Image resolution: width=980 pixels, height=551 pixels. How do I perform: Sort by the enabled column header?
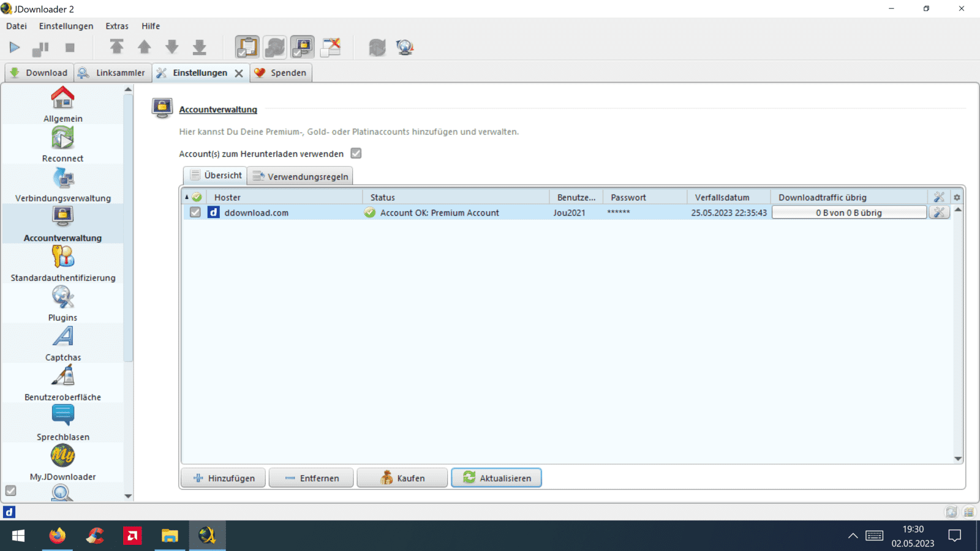point(194,197)
